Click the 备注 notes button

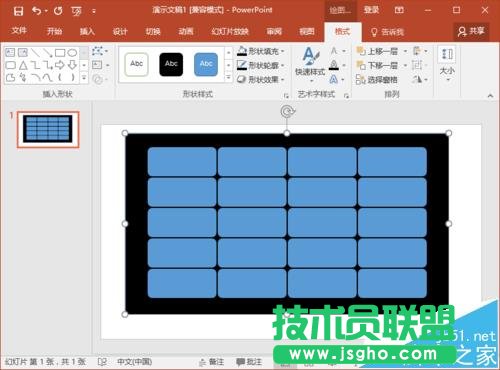coord(211,362)
